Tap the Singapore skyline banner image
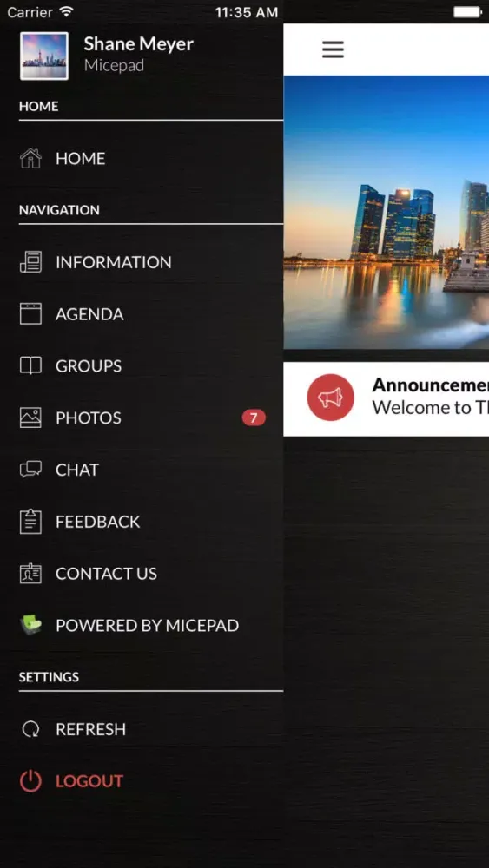The width and height of the screenshot is (489, 868). tap(386, 212)
